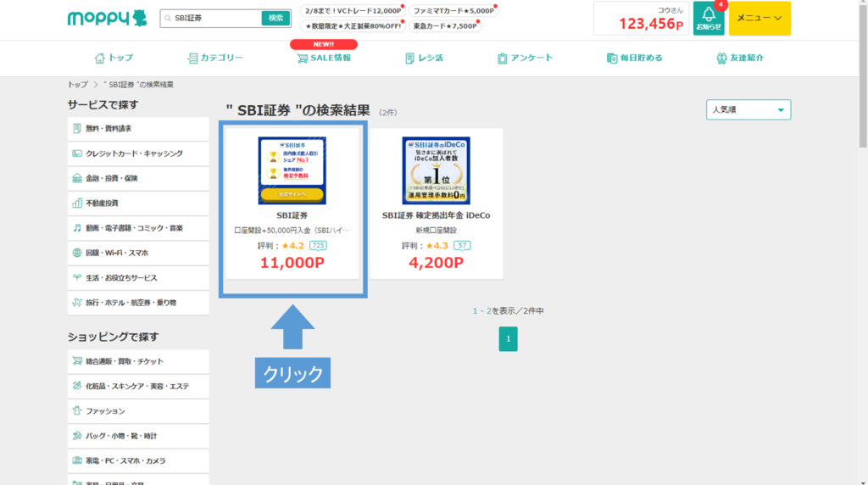Click the people icon beside 友達紹介
The width and height of the screenshot is (868, 485).
721,59
